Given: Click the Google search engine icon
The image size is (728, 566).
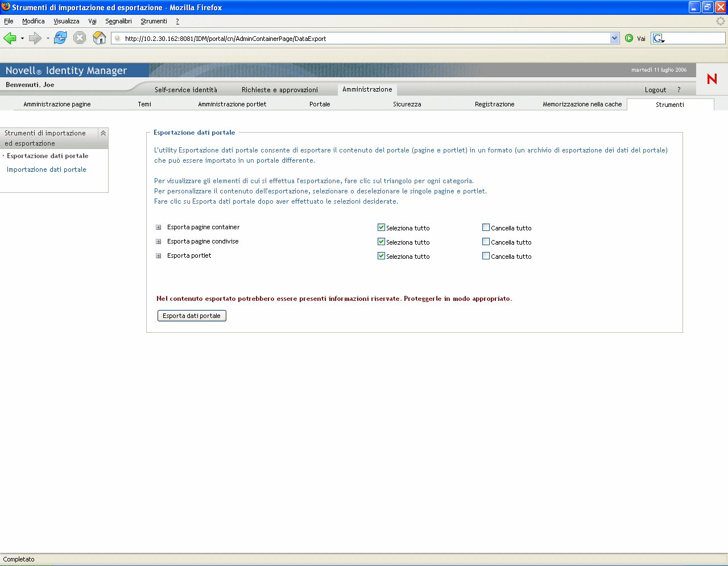Looking at the screenshot, I should tap(659, 38).
